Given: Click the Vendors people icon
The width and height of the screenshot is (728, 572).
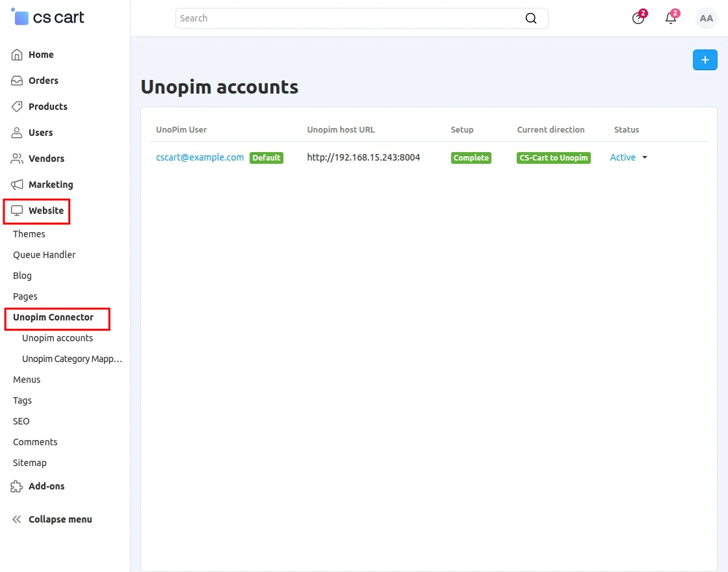Looking at the screenshot, I should pyautogui.click(x=17, y=159).
